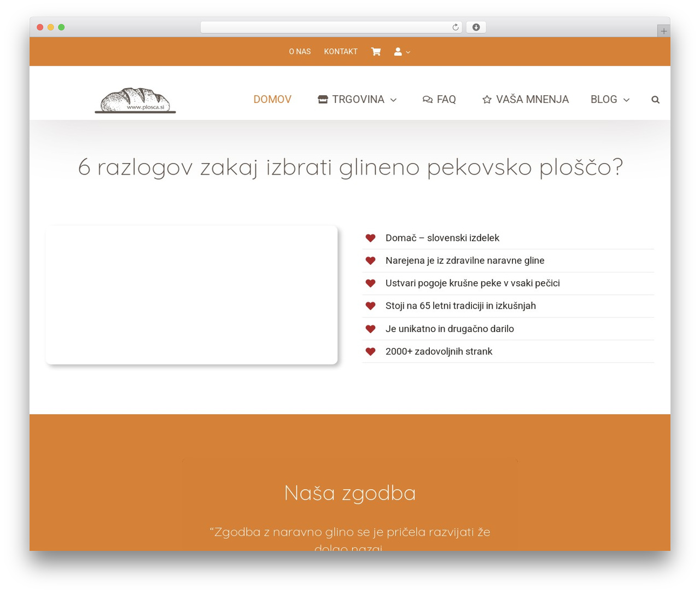Click the search magnifier icon

coord(655,100)
